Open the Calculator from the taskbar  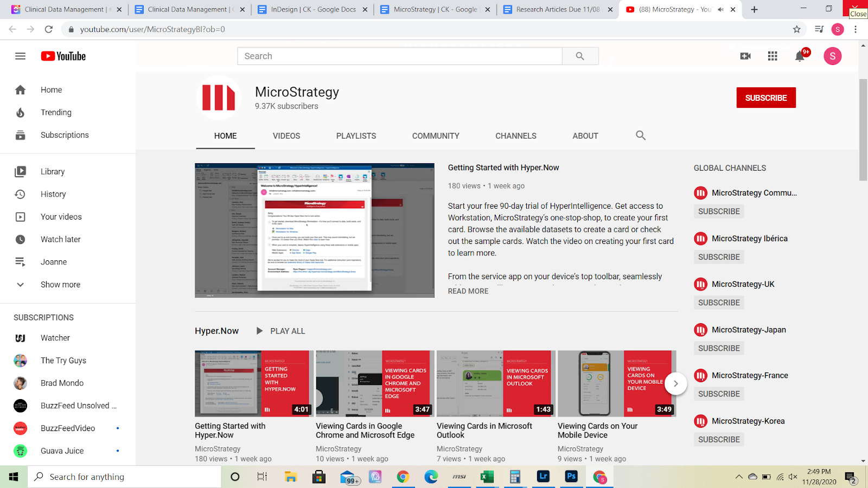tap(515, 477)
